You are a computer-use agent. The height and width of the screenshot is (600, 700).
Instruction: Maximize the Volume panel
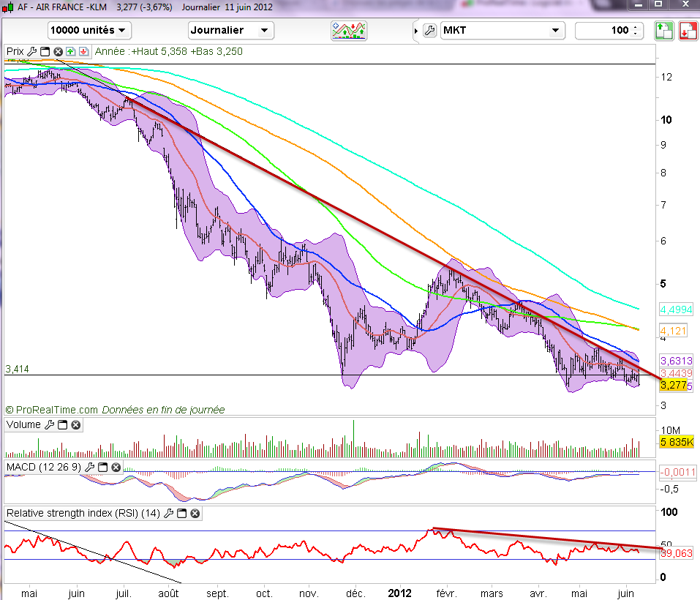tap(62, 424)
